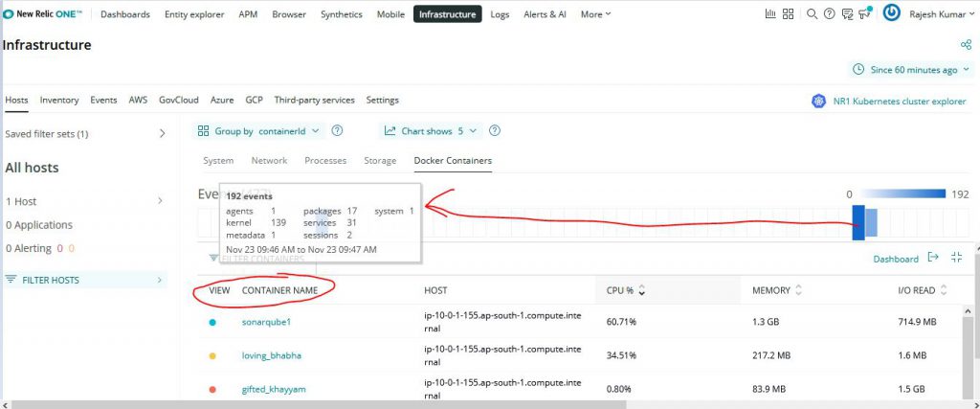Click the search magnifier icon

click(813, 14)
